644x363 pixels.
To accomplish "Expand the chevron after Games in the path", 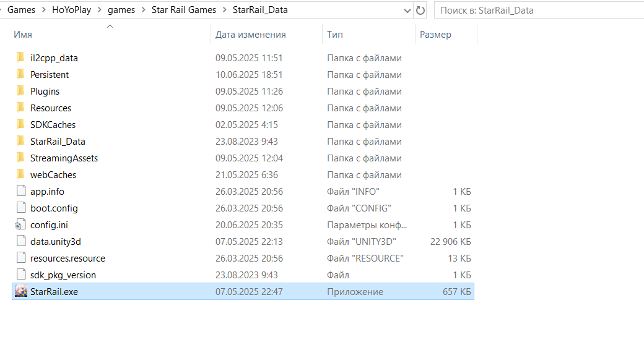I will (x=43, y=10).
